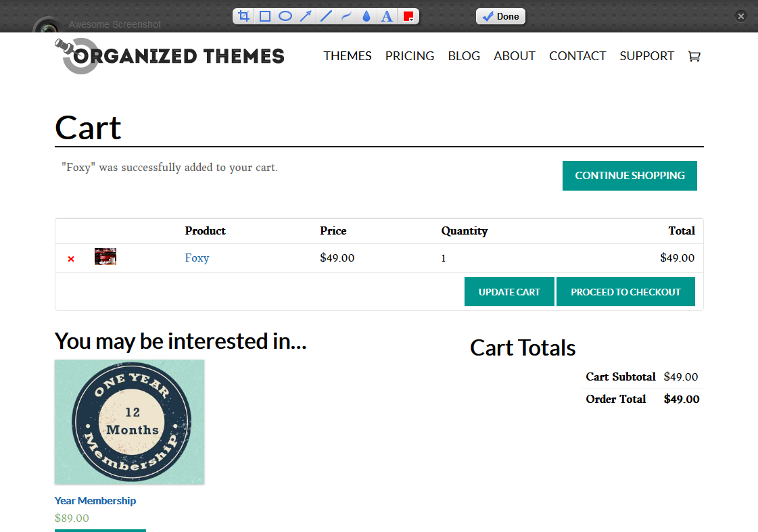The image size is (758, 532).
Task: Click the Foxy product link
Action: 197,258
